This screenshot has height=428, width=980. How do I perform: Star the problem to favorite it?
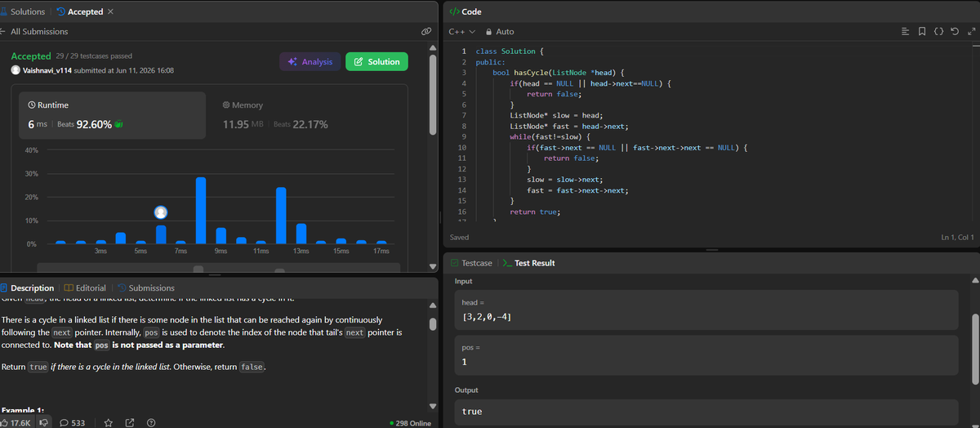tap(108, 422)
